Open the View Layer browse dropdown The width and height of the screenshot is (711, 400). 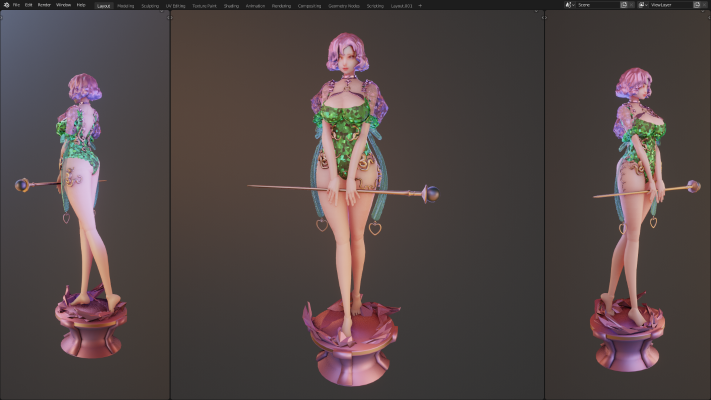(x=643, y=5)
